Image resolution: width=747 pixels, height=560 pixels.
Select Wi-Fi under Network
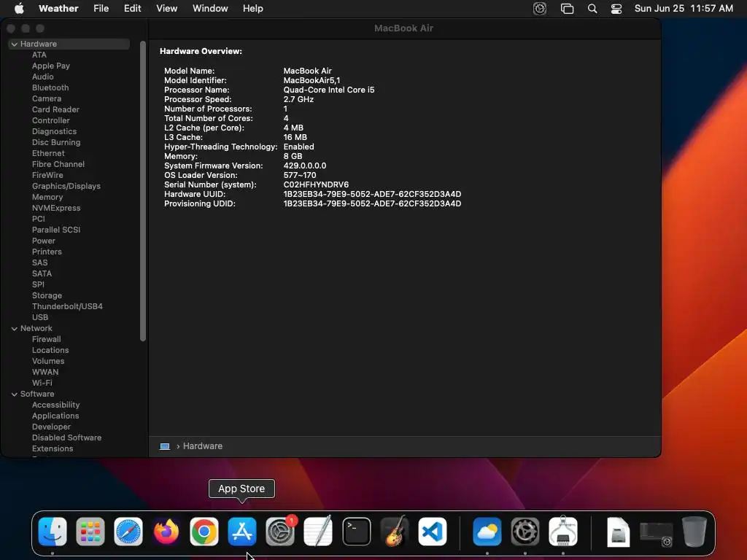point(42,384)
